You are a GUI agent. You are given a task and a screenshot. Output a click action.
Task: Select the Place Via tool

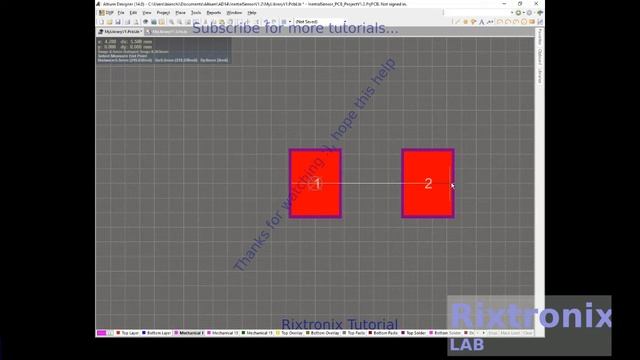[473, 22]
